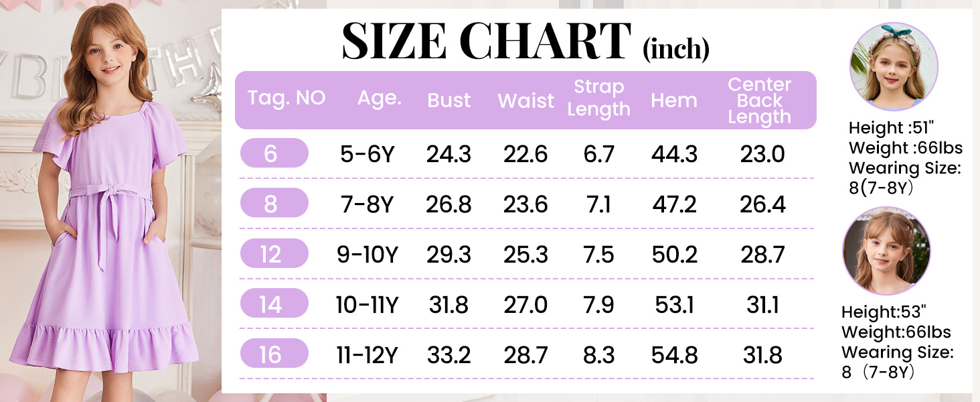Pick the size 14 tag pill

270,304
